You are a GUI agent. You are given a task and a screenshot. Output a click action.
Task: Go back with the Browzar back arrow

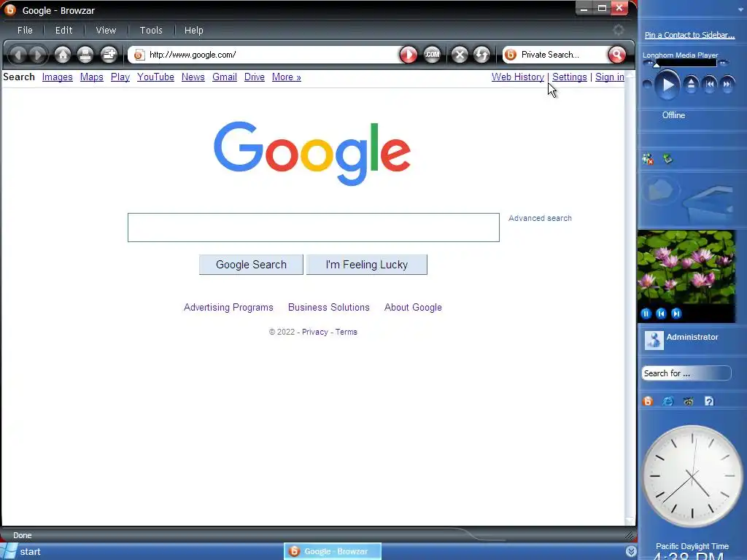(x=18, y=55)
